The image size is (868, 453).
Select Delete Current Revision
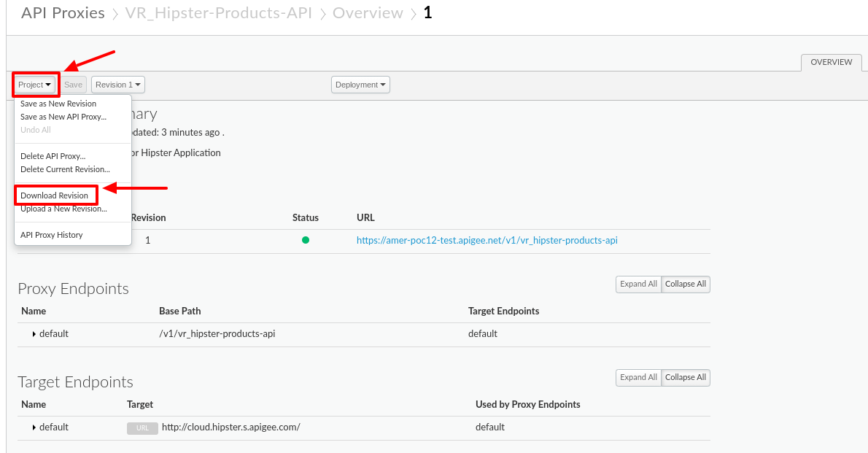[x=65, y=169]
